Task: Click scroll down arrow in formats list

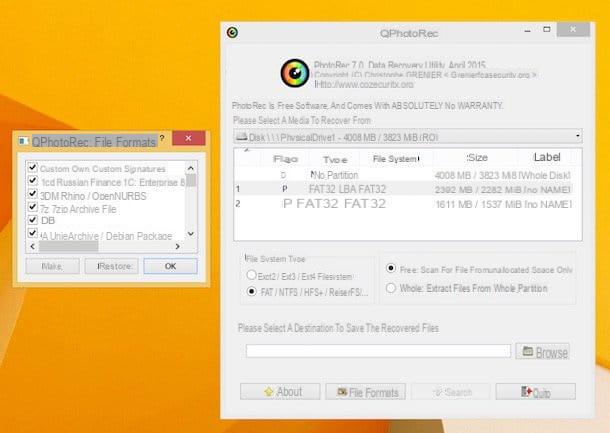Action: pos(191,233)
